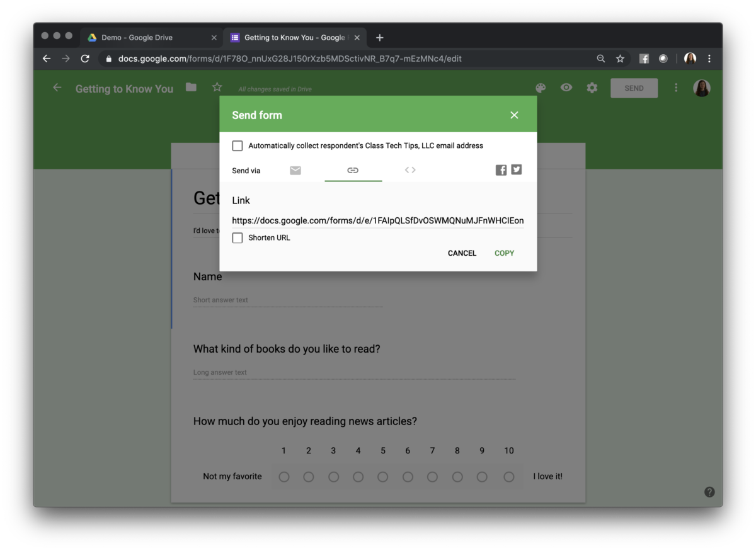
Task: Click the zoom magnifier icon in address bar
Action: click(601, 59)
